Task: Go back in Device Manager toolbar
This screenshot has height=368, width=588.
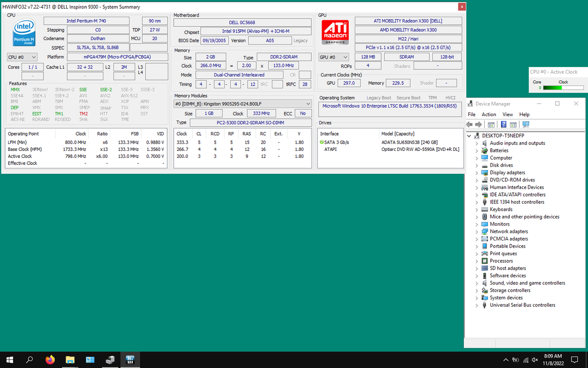Action: [469, 125]
